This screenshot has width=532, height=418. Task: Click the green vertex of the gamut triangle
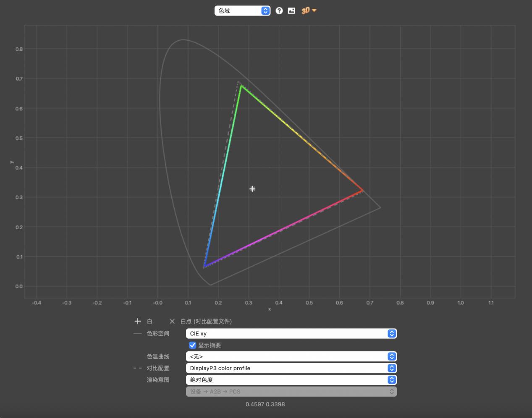click(x=241, y=86)
